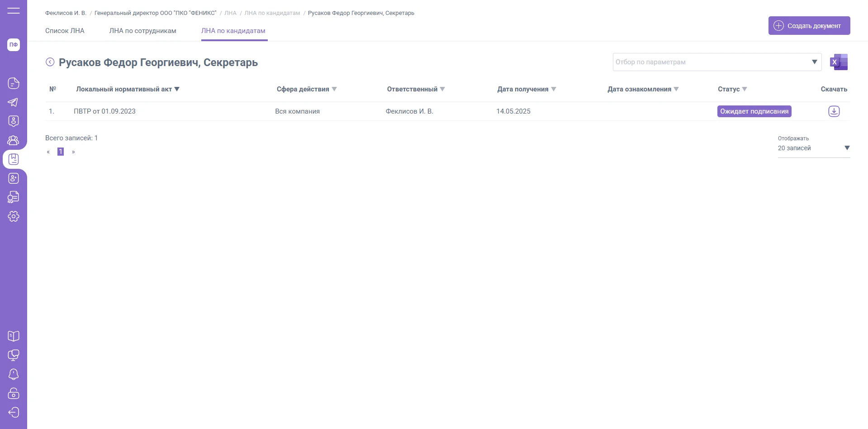Click the paper plane icon in sidebar

14,102
